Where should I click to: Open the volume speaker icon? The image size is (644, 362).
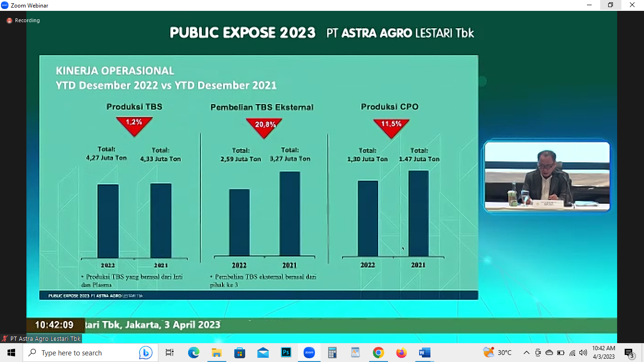[x=583, y=353]
